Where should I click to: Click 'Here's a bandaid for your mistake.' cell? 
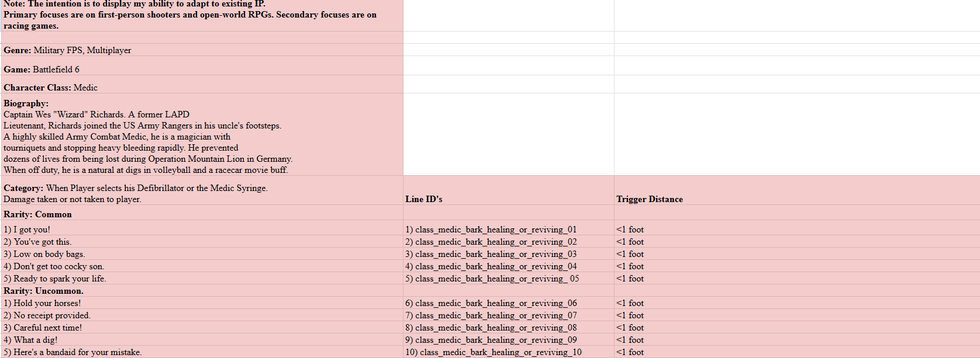pyautogui.click(x=202, y=352)
